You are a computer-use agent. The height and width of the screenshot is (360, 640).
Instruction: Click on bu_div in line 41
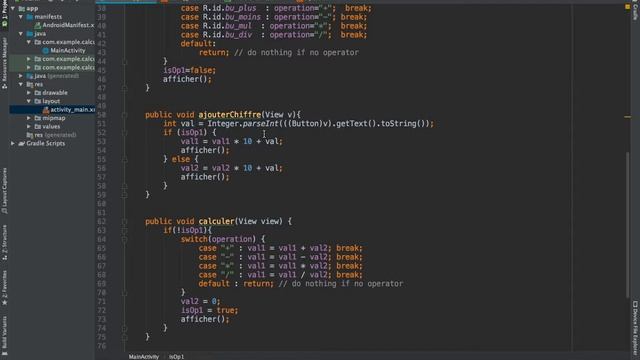(238, 35)
